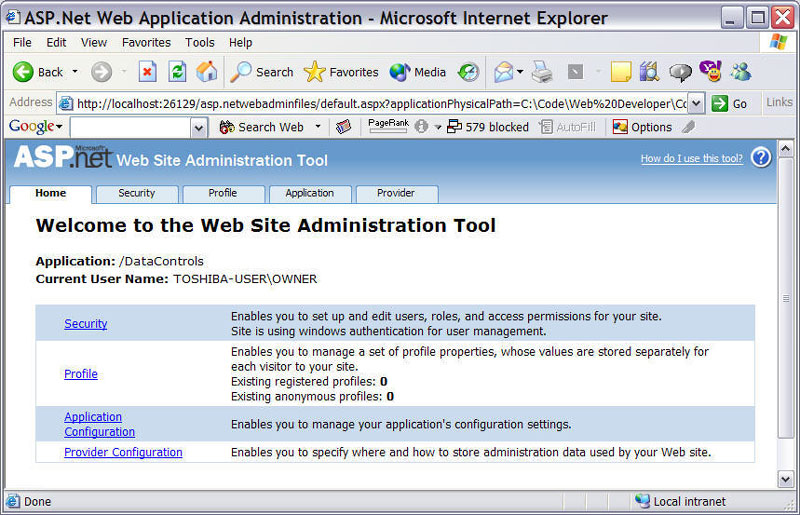Open the page info dropdown arrow
Viewport: 800px width, 515px height.
coord(437,127)
